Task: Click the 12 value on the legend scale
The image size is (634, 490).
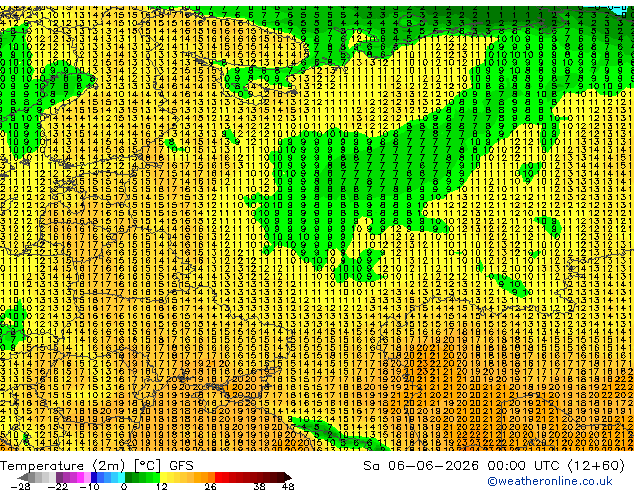Action: [162, 486]
